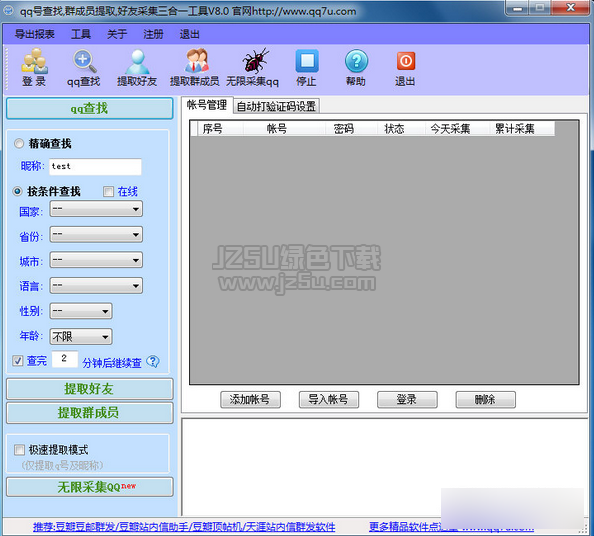Close the window with the X button
The height and width of the screenshot is (536, 594).
(x=571, y=8)
